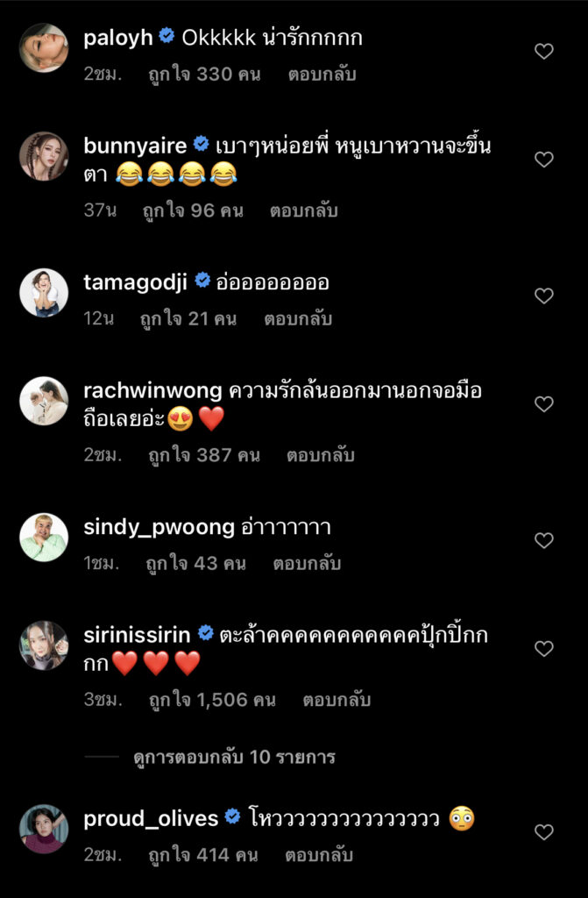Screen dimensions: 588x898
Task: Like tamagodji's comment
Action: click(x=544, y=296)
